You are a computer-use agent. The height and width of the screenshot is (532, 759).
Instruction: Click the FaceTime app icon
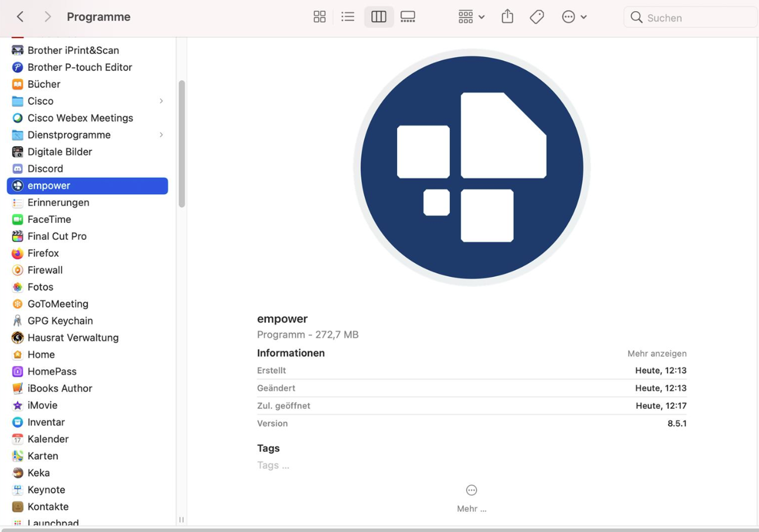tap(18, 219)
